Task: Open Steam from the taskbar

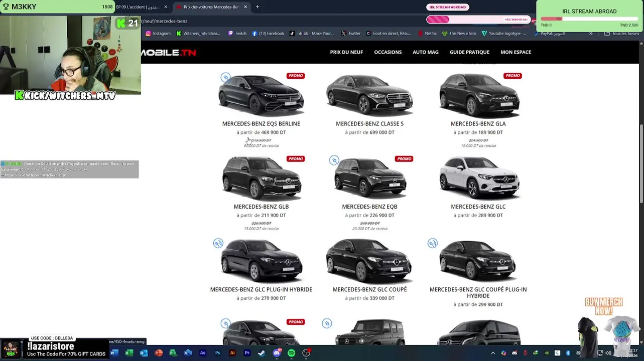Action: point(262,353)
